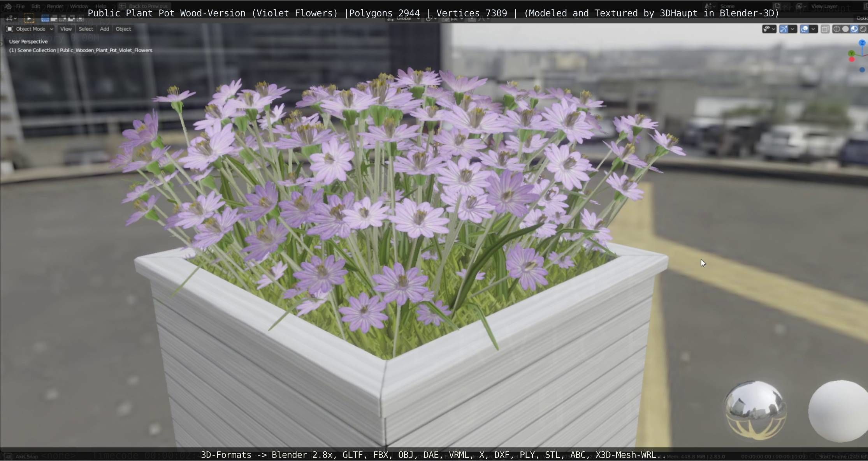Choose the Subtract selection mode icon
Viewport: 868px width, 461px height.
tap(63, 18)
